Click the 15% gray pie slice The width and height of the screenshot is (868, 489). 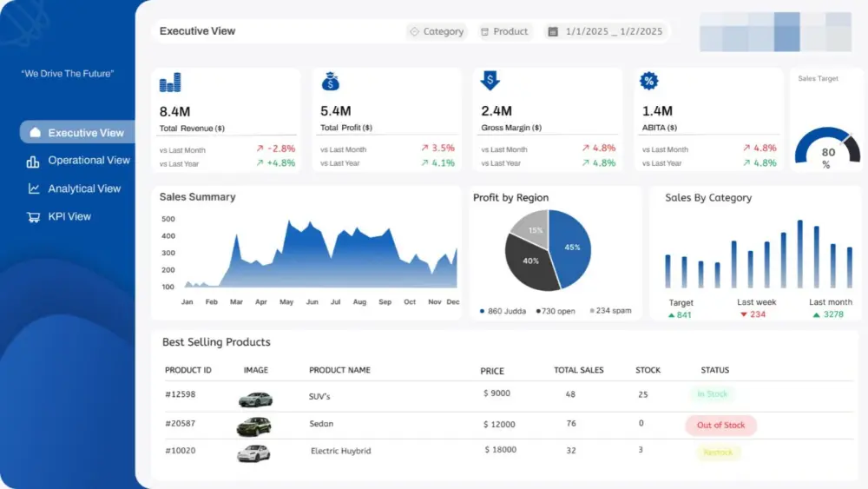coord(534,228)
